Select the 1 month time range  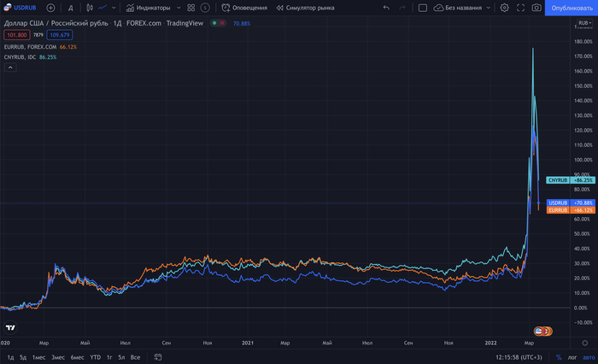tap(38, 357)
